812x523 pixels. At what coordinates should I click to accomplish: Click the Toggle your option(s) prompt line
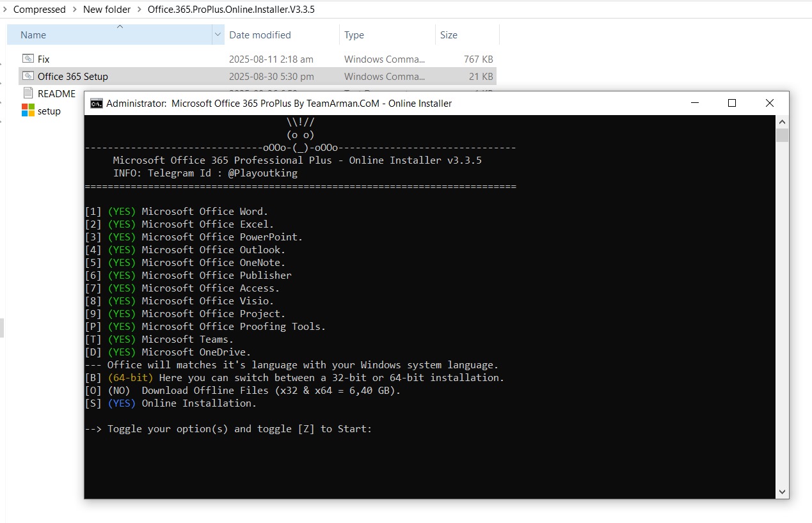[228, 429]
